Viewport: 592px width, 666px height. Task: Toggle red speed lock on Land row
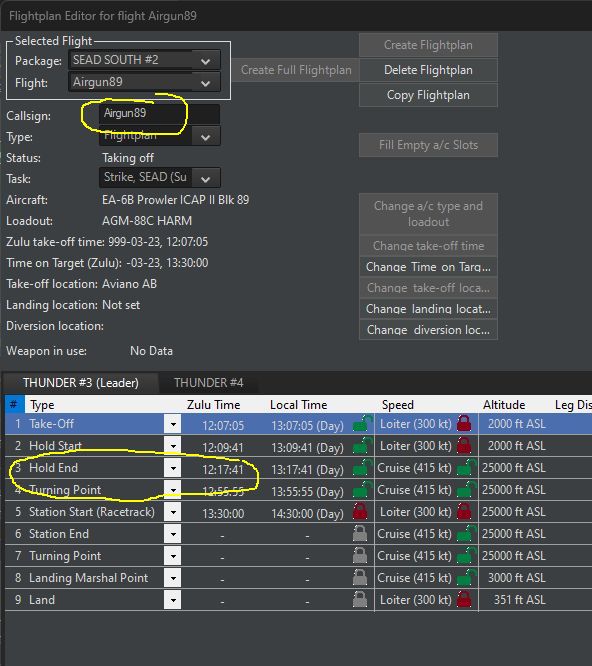[464, 600]
